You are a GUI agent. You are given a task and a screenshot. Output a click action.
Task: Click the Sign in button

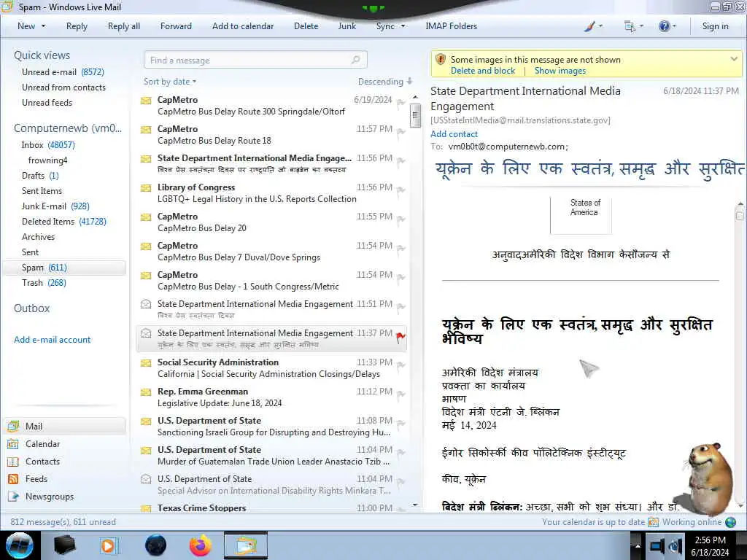click(x=715, y=26)
